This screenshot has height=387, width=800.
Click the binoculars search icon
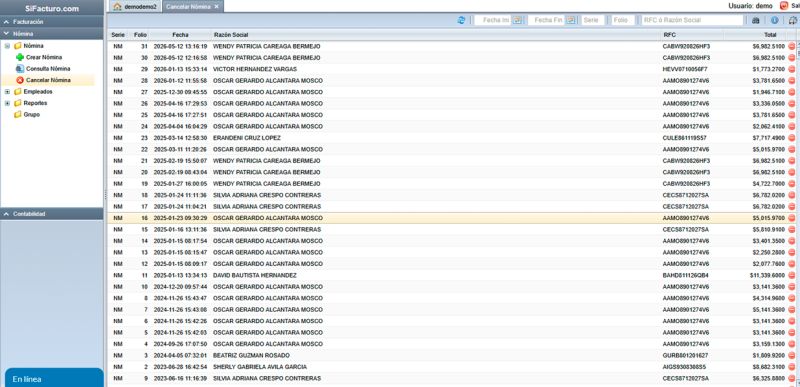pos(756,20)
